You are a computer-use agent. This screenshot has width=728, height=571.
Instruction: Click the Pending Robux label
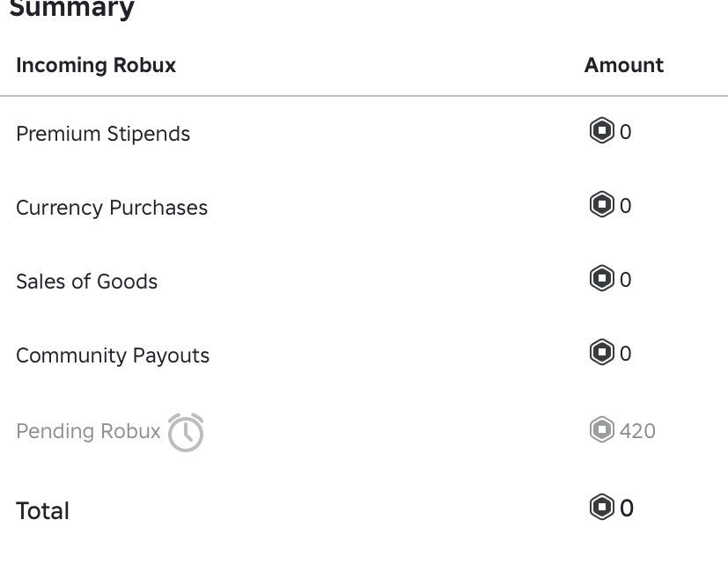click(x=88, y=431)
